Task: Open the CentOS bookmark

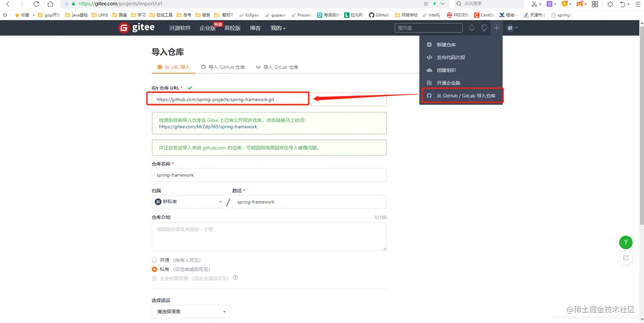Action: (484, 15)
